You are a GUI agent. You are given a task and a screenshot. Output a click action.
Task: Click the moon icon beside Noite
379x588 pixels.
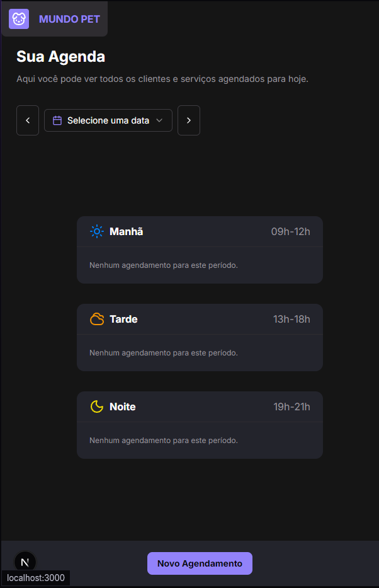pyautogui.click(x=96, y=406)
